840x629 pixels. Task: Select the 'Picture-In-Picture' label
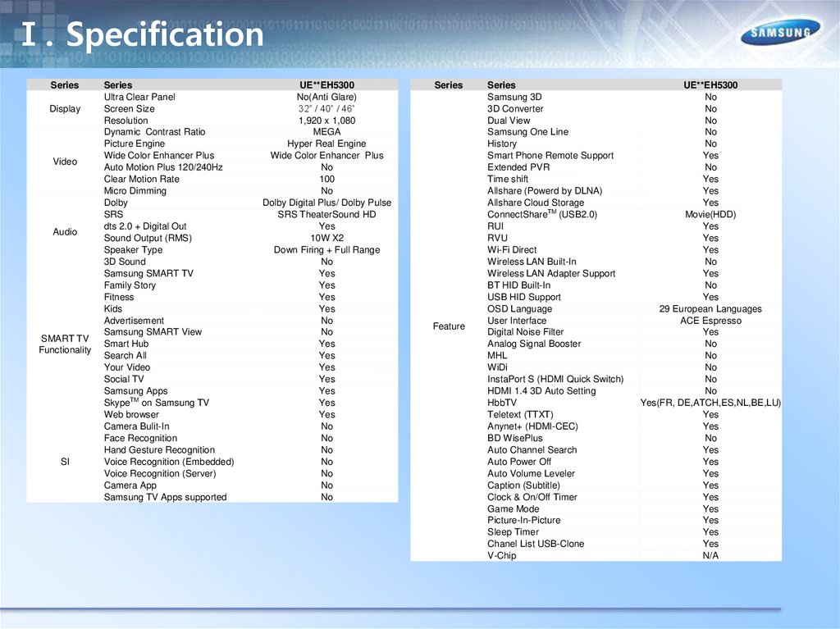click(x=524, y=520)
